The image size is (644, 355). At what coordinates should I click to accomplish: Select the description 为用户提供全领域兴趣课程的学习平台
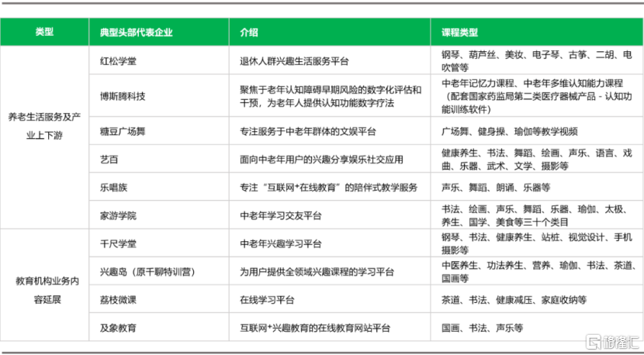coord(317,272)
